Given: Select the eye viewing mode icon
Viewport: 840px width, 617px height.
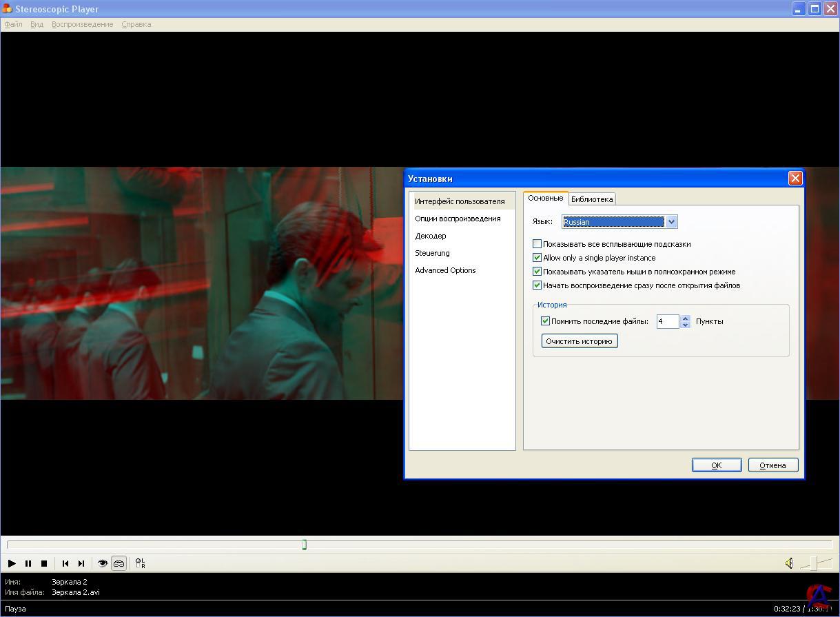Looking at the screenshot, I should click(103, 563).
